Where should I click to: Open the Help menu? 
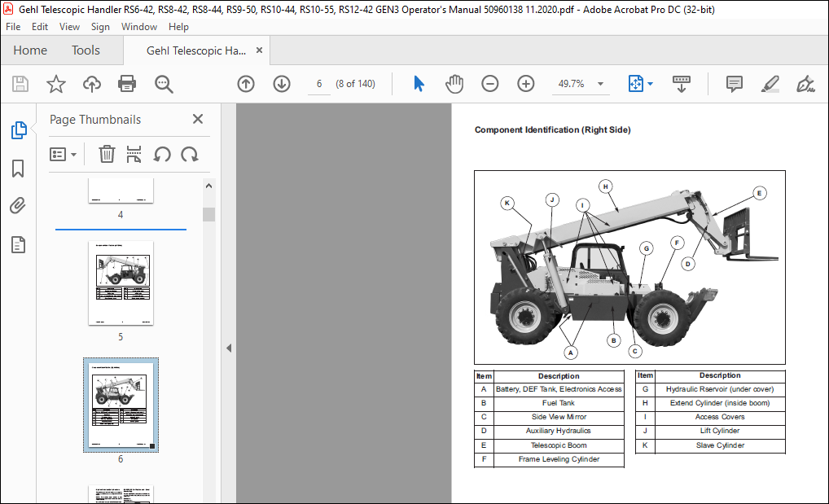[x=178, y=26]
